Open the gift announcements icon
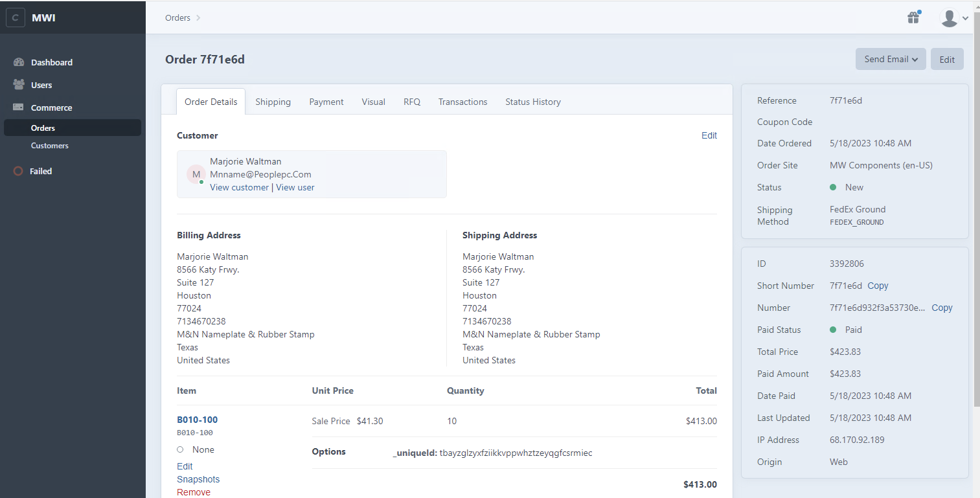This screenshot has width=980, height=498. [x=913, y=17]
